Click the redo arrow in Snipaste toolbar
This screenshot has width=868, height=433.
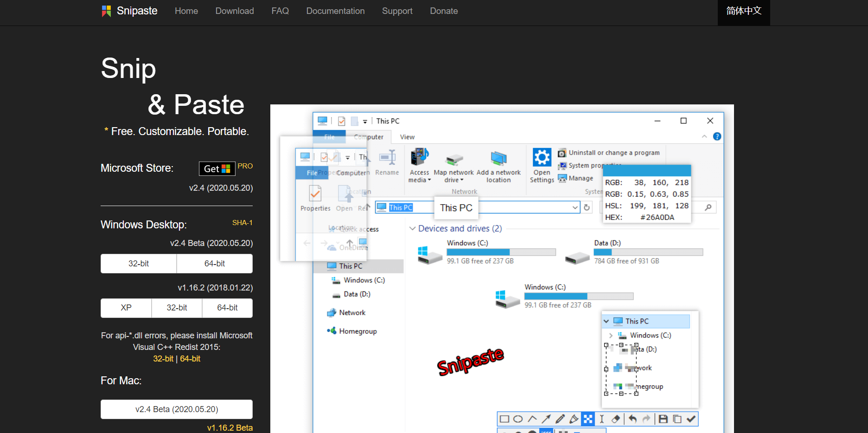tap(646, 419)
